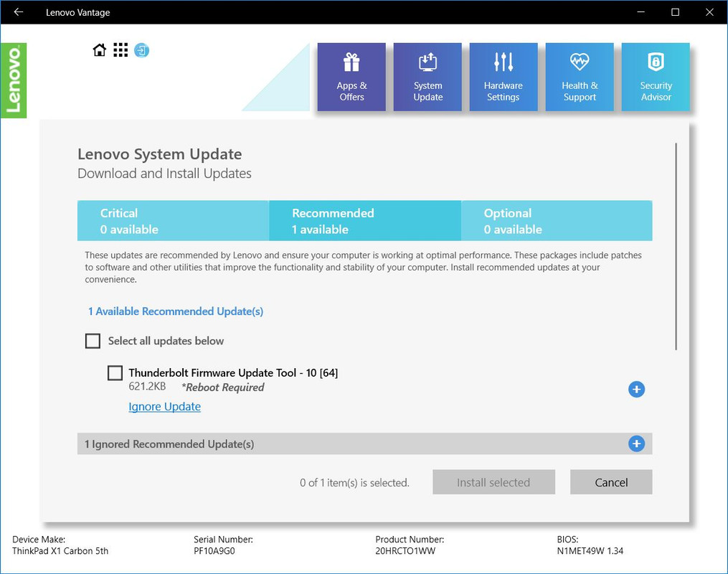Viewport: 728px width, 574px height.
Task: Open Hardware Settings tile
Action: coord(504,77)
